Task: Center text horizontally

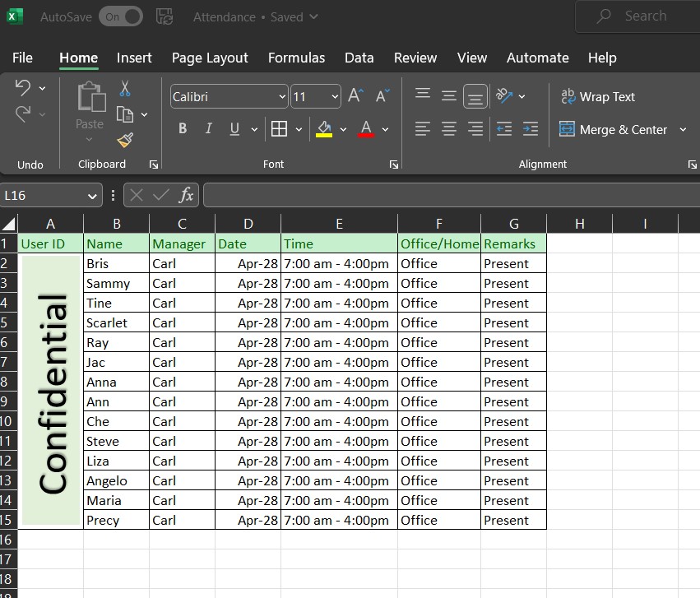Action: [x=448, y=129]
